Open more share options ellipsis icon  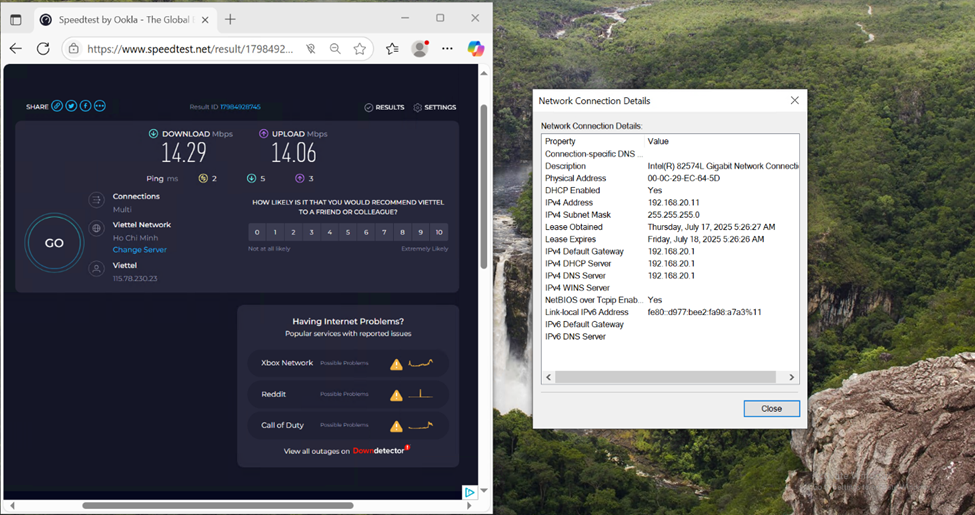99,106
